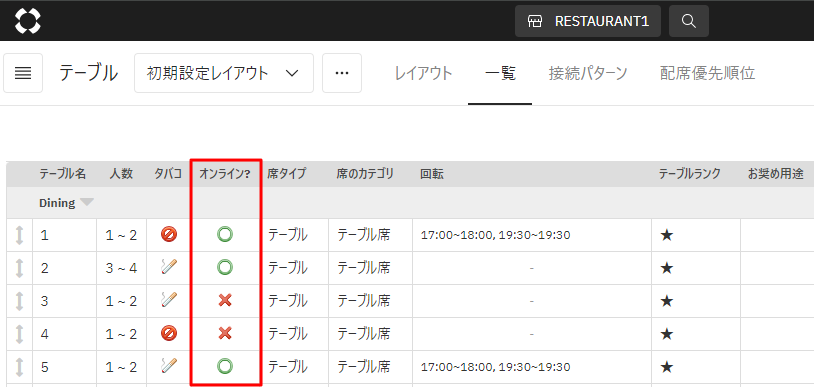This screenshot has width=817, height=387.
Task: Click the rotation times cell in row 1
Action: [531, 235]
